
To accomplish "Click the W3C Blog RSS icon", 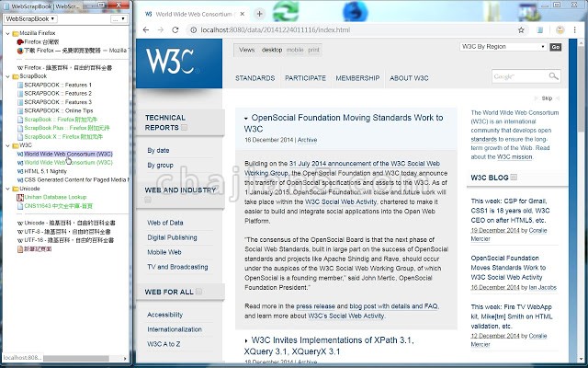I will (x=514, y=178).
